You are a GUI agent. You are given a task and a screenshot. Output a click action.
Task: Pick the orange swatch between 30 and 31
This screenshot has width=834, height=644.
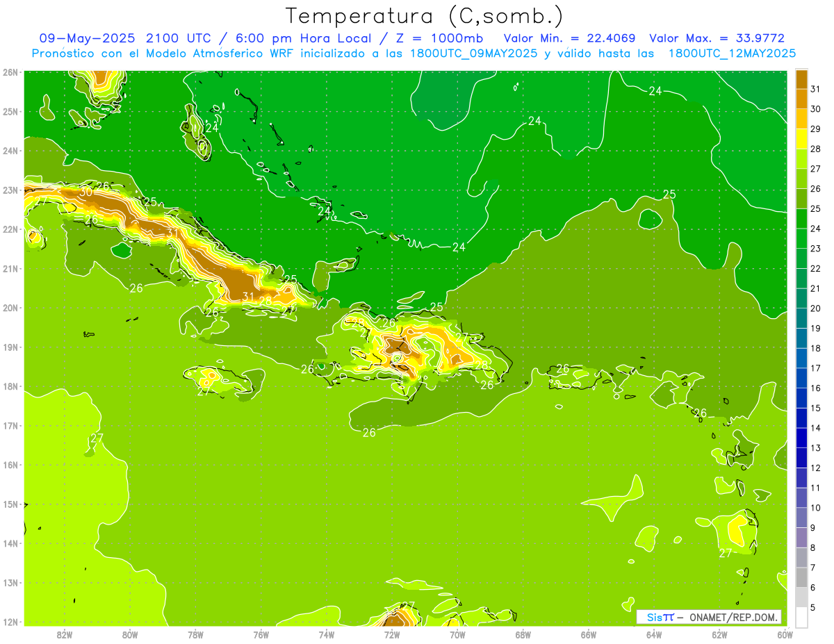tap(802, 99)
